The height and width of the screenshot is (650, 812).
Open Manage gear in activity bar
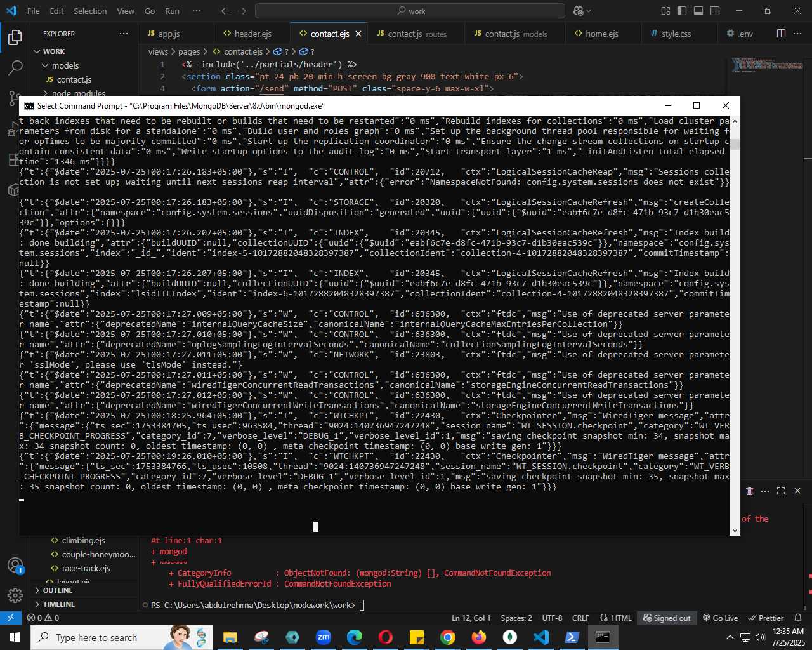coord(15,595)
